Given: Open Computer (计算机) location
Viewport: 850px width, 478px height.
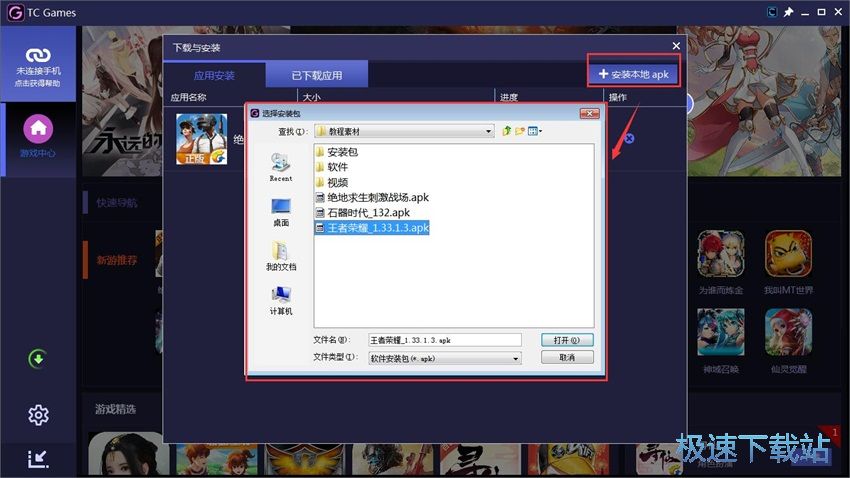Looking at the screenshot, I should (281, 300).
